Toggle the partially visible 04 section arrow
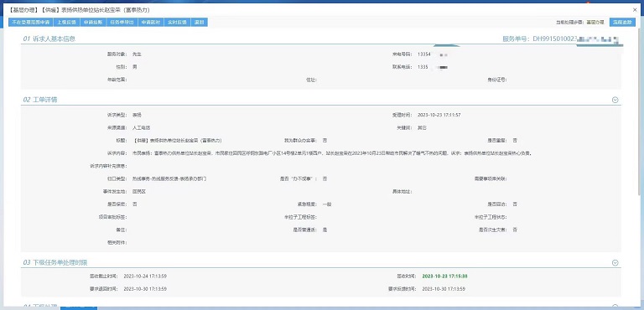The width and height of the screenshot is (644, 310). pyautogui.click(x=615, y=307)
